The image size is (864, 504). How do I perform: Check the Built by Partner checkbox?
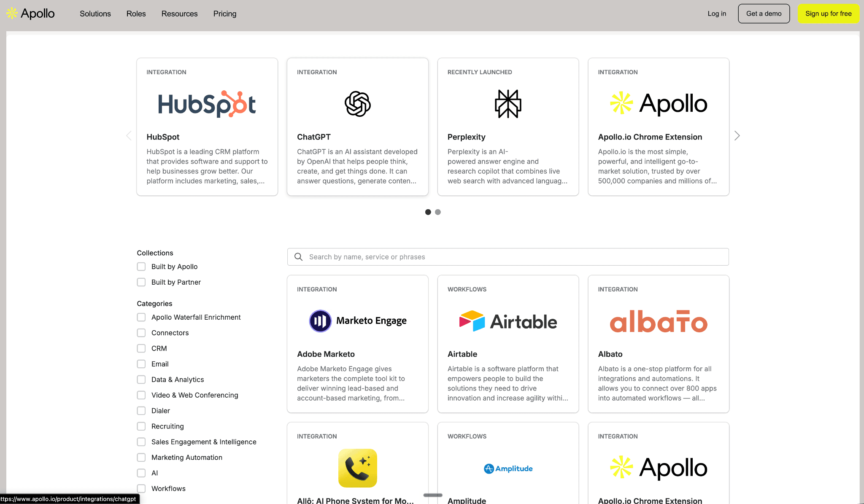[x=141, y=282]
